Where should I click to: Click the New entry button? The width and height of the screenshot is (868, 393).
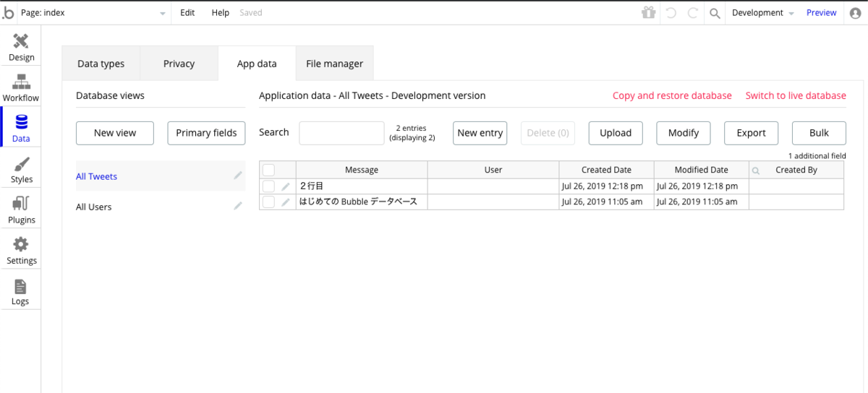coord(480,133)
